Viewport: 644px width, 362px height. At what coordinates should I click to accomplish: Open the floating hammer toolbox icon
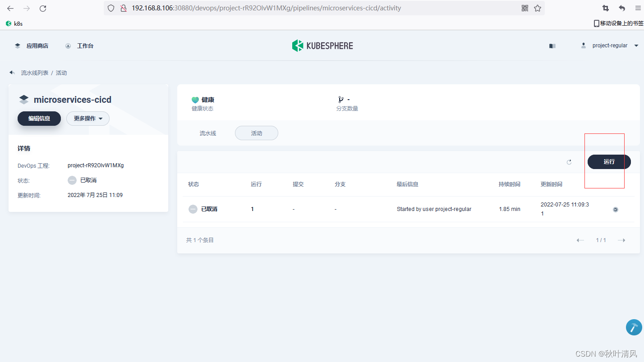point(634,327)
